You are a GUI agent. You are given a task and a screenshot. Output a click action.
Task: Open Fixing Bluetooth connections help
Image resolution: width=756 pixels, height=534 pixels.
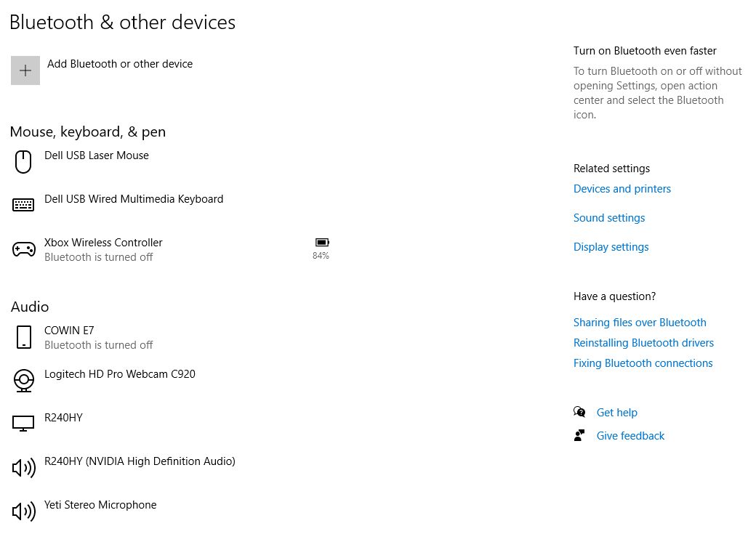click(643, 363)
